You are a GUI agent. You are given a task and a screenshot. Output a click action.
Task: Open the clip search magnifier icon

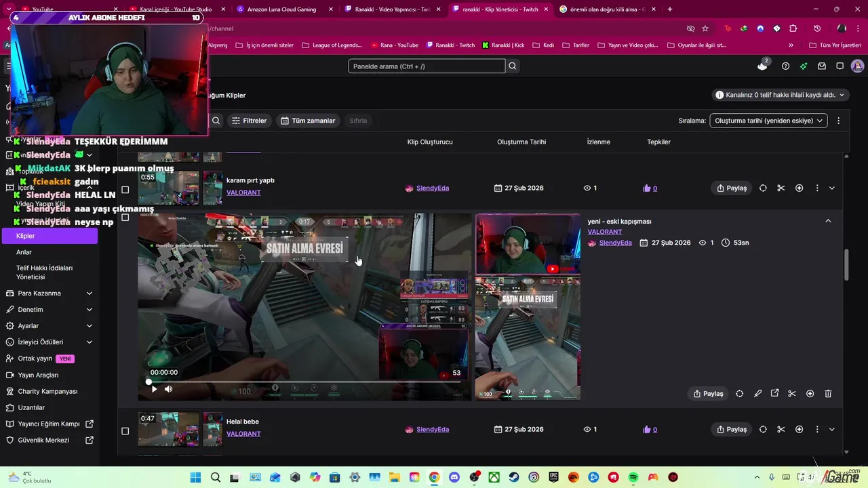pyautogui.click(x=216, y=121)
